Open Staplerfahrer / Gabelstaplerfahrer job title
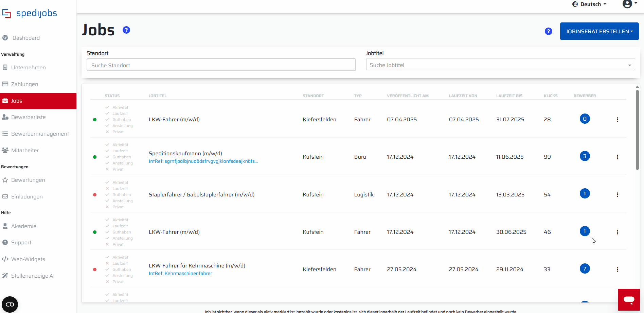 point(201,194)
